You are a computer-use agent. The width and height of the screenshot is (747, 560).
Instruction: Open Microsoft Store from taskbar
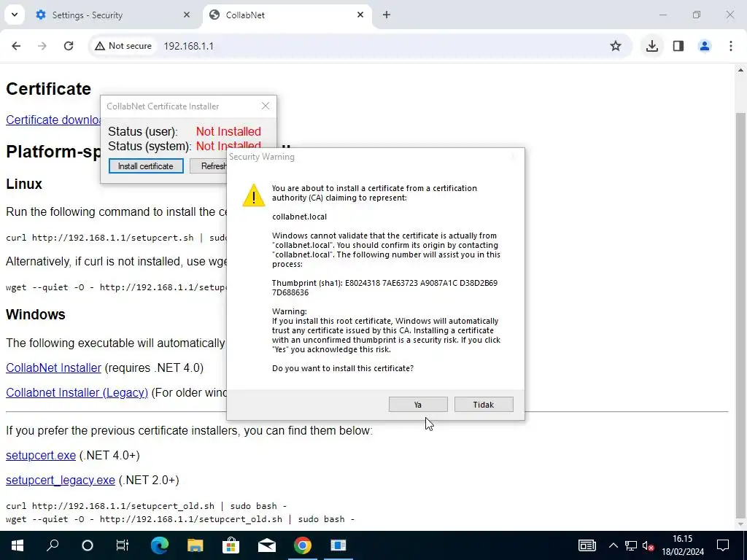(231, 545)
